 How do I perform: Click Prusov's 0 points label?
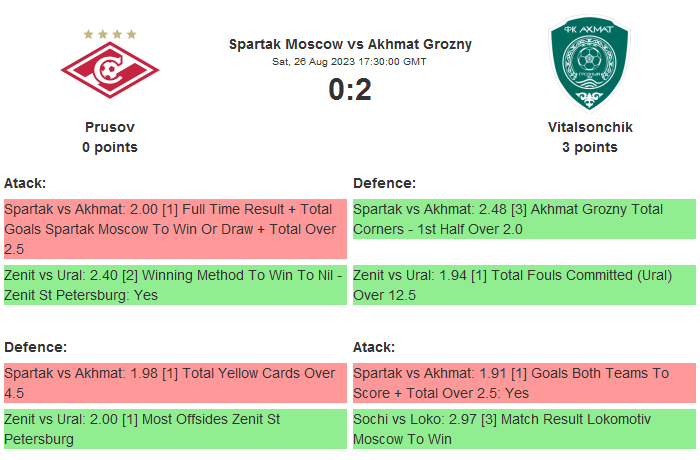[110, 147]
